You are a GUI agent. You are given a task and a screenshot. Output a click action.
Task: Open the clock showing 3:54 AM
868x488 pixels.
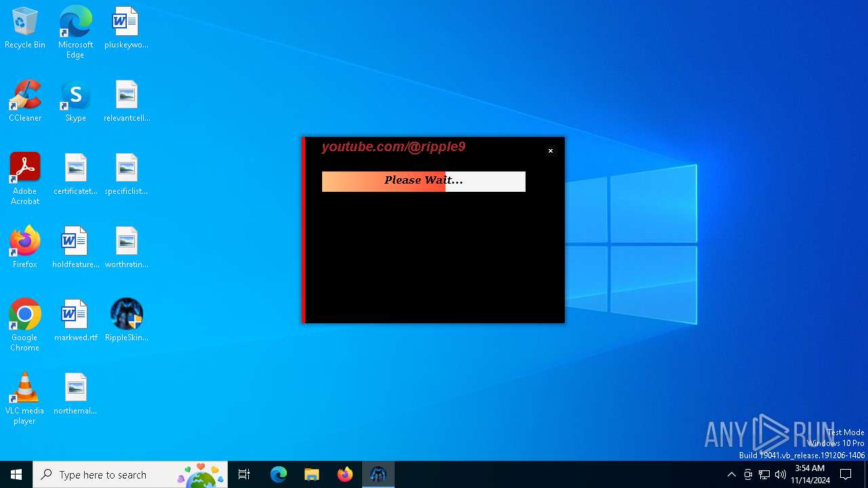[x=810, y=474]
